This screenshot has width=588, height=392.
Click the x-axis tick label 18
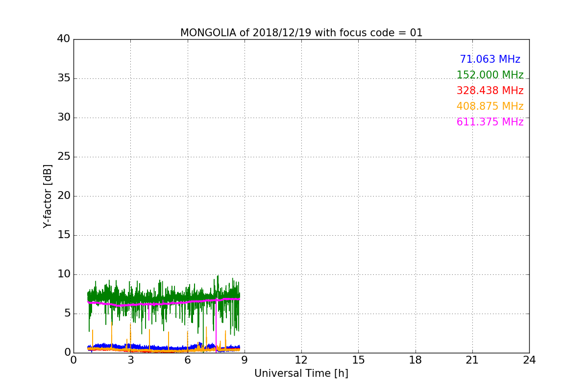coord(416,360)
